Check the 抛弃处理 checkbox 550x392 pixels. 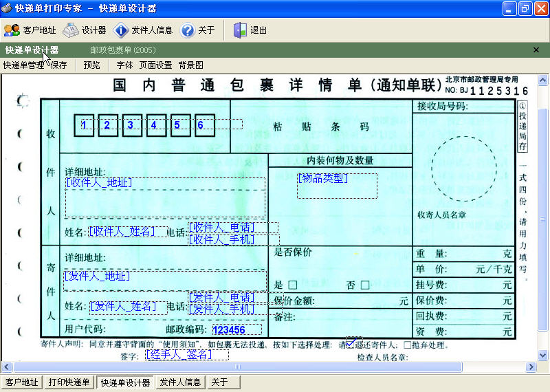pos(407,345)
